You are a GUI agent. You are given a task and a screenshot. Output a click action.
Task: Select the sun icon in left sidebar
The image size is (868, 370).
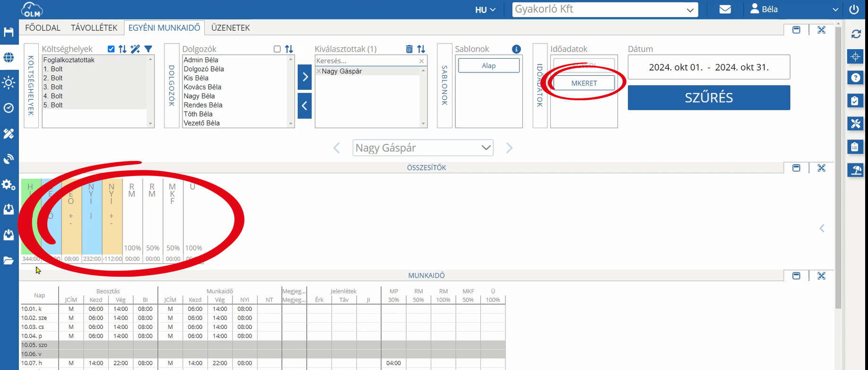[9, 83]
